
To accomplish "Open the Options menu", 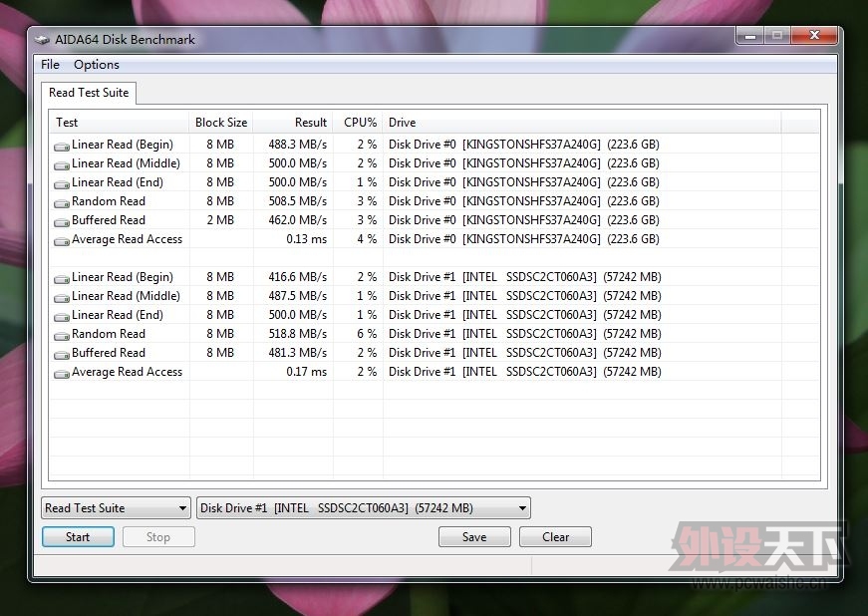I will pyautogui.click(x=97, y=64).
